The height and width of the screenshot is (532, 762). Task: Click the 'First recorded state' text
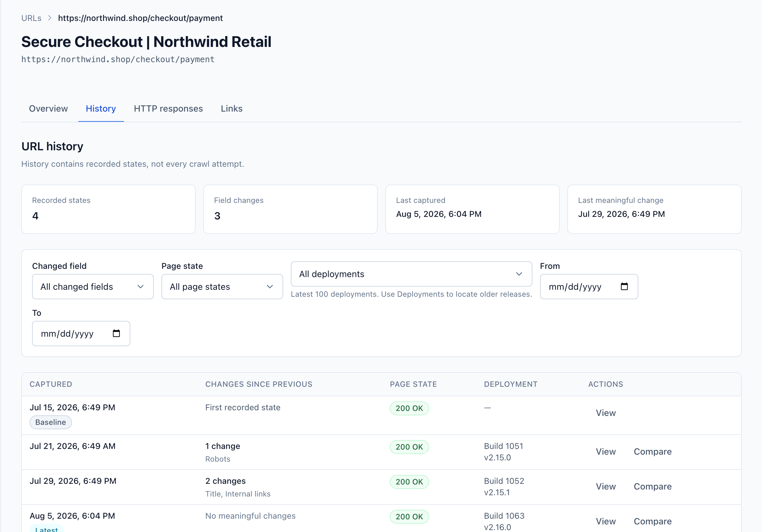tap(243, 407)
